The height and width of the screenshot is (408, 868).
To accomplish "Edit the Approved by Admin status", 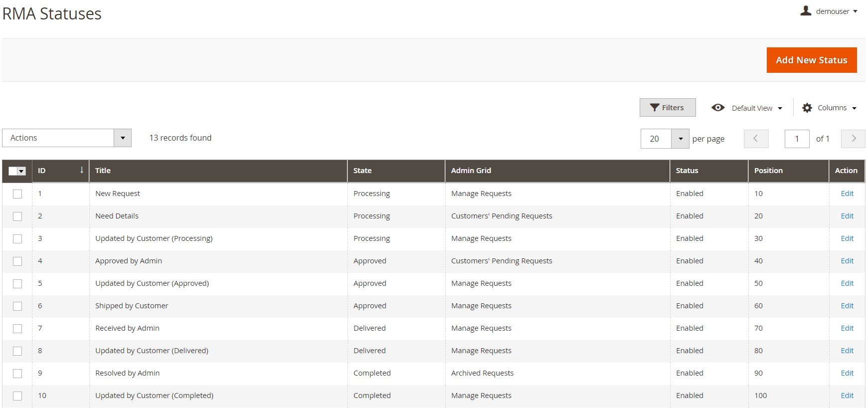I will (847, 261).
